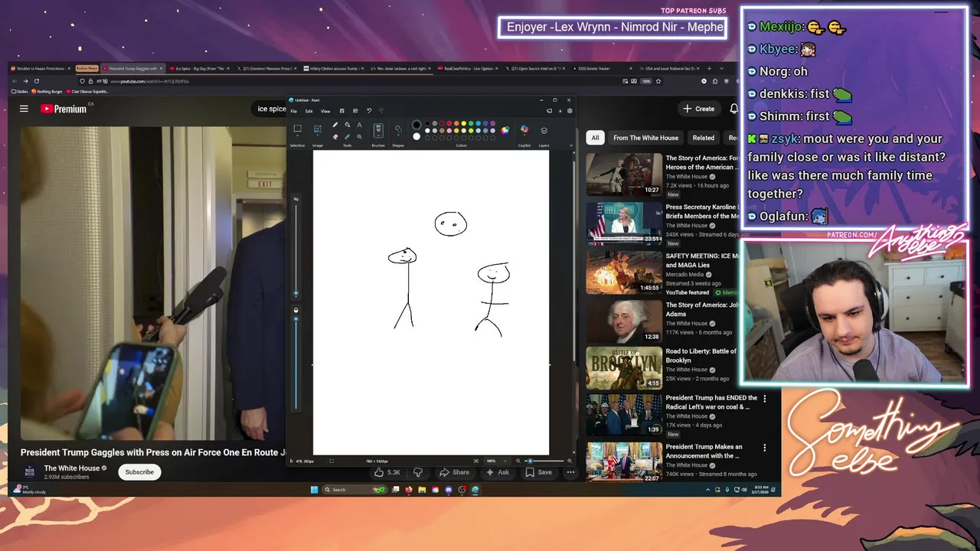This screenshot has width=980, height=551.
Task: Click Paint's Save icon
Action: click(x=342, y=111)
